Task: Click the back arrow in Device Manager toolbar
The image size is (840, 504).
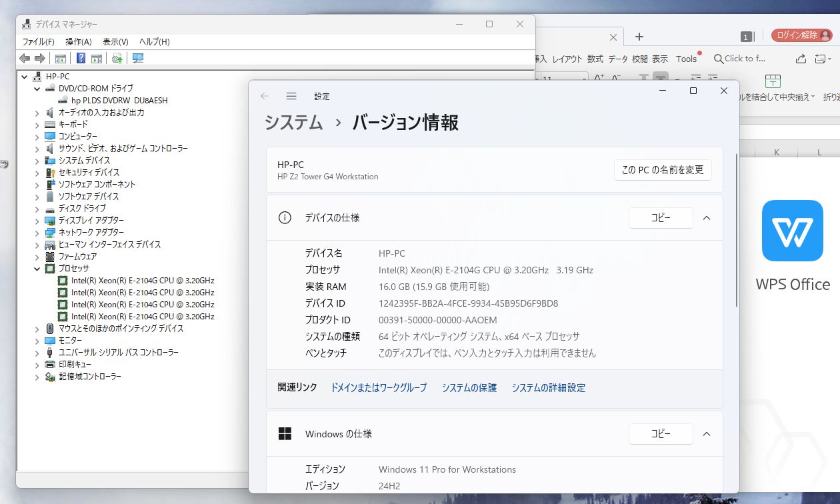Action: point(25,58)
